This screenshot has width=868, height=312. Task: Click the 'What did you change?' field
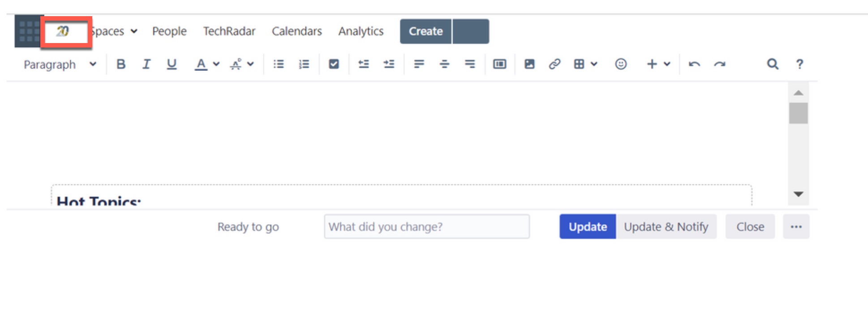tap(426, 226)
